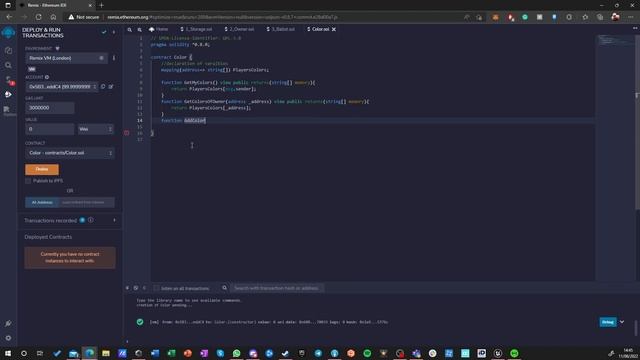
Task: Open WhatsApp from the taskbar
Action: tap(236, 353)
